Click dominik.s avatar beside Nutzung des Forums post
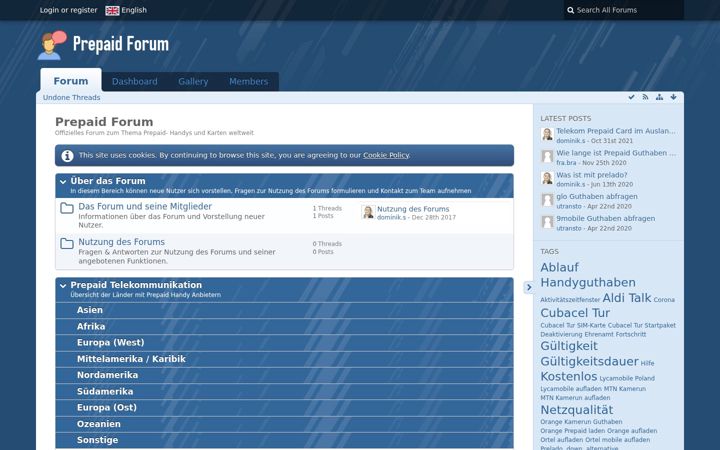This screenshot has width=720, height=450. [x=368, y=212]
